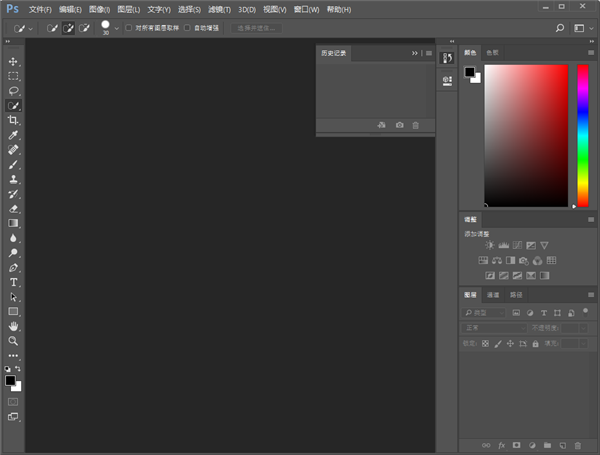
Task: Select the Lasso tool
Action: 14,90
